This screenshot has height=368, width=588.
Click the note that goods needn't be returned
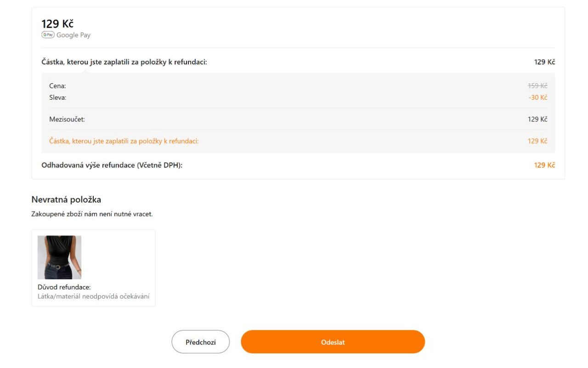point(92,214)
